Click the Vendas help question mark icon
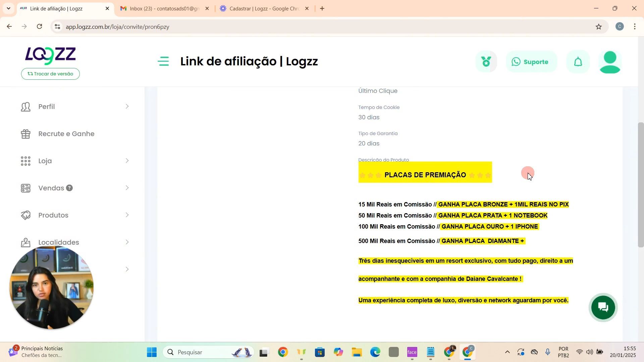Image resolution: width=644 pixels, height=362 pixels. [x=69, y=188]
